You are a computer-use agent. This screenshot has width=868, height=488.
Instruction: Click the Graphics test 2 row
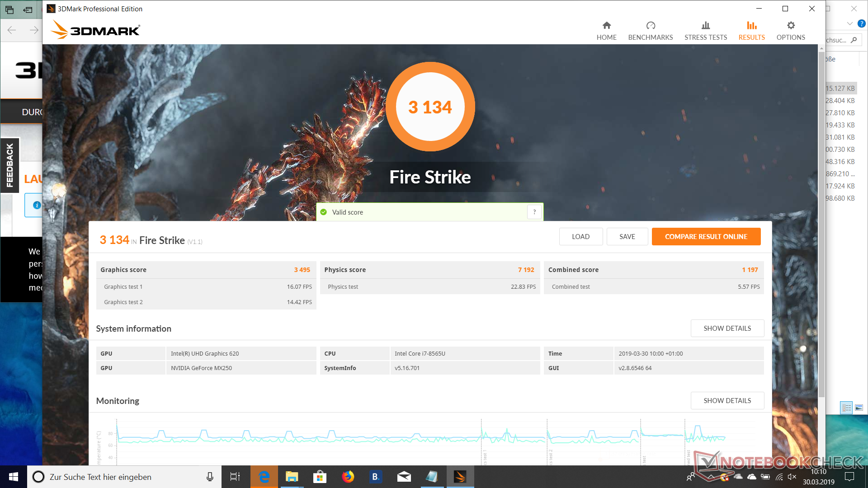tap(206, 302)
